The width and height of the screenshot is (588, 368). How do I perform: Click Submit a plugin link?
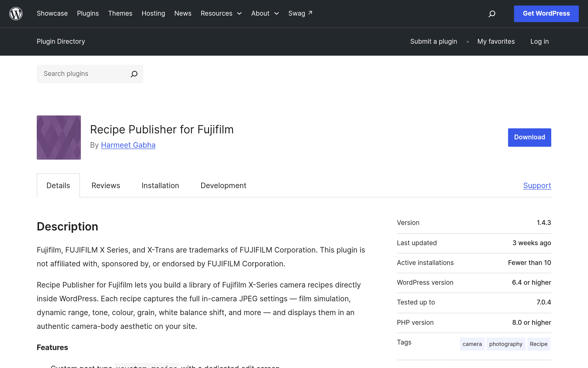433,41
